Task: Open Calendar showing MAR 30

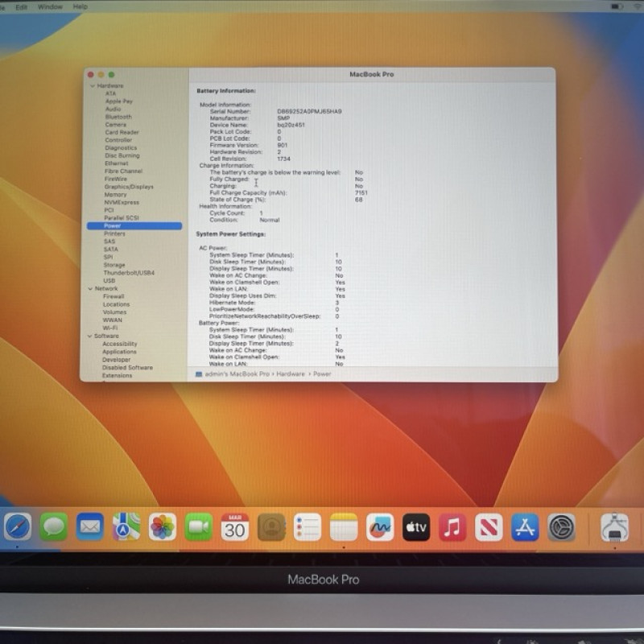Action: tap(235, 526)
